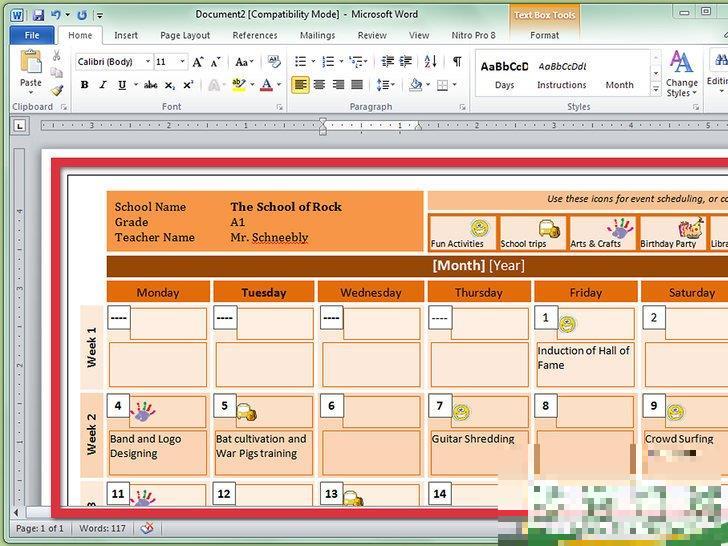
Task: Click the font color red A swatch
Action: tap(267, 86)
